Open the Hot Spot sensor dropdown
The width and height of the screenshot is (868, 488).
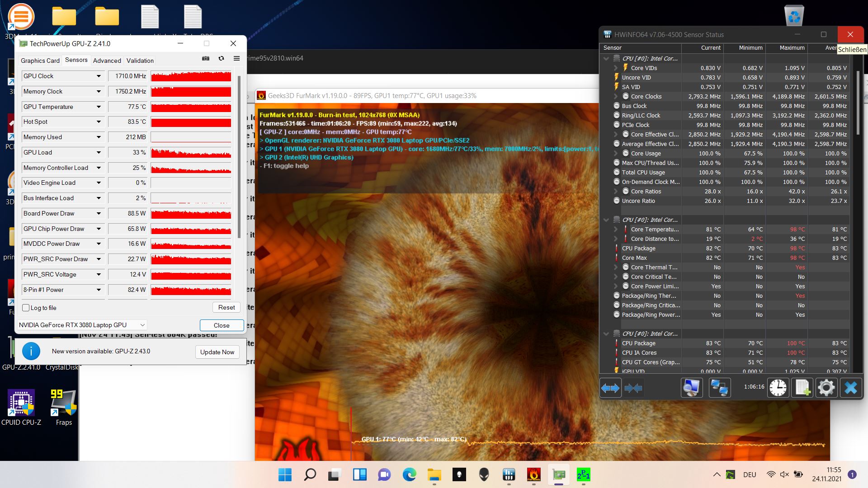99,122
